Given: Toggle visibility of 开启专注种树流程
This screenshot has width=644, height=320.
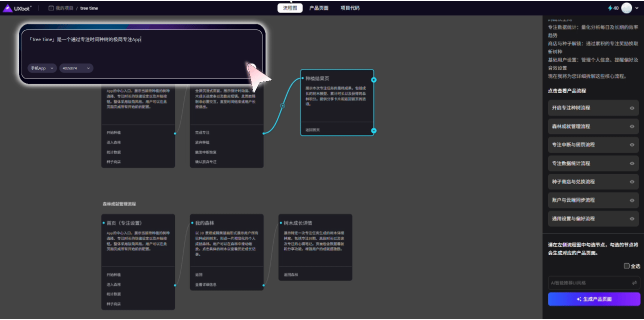Looking at the screenshot, I should (632, 108).
